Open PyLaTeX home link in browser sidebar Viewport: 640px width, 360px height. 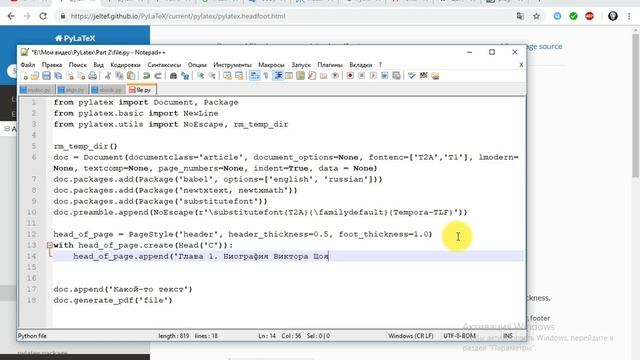75,38
